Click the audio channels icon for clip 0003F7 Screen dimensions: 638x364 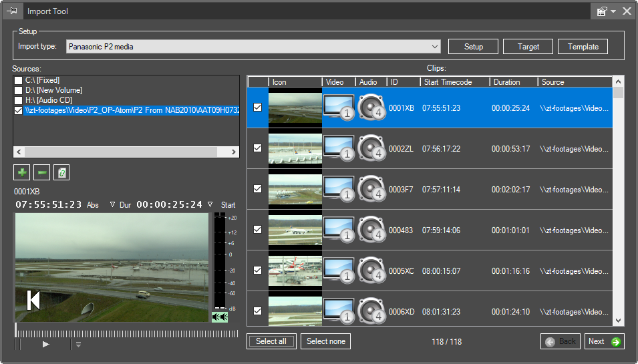(372, 189)
